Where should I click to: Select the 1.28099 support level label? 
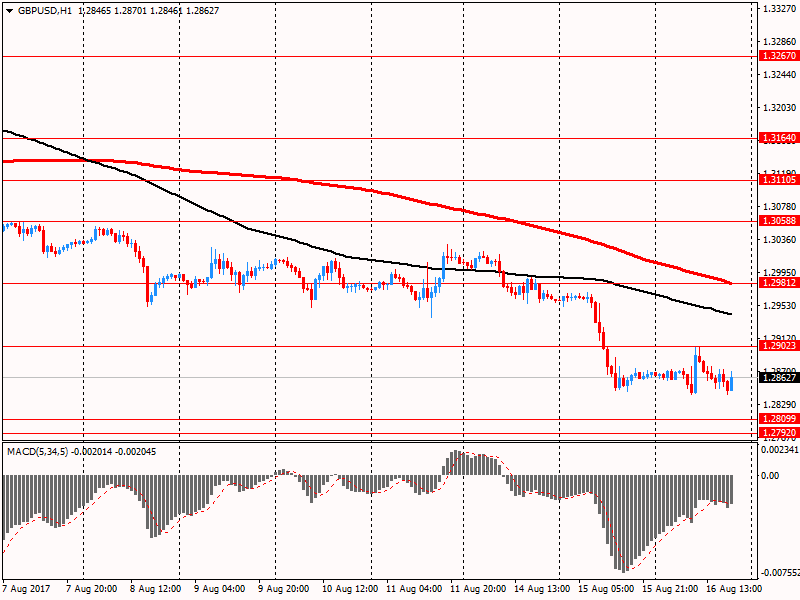[778, 419]
